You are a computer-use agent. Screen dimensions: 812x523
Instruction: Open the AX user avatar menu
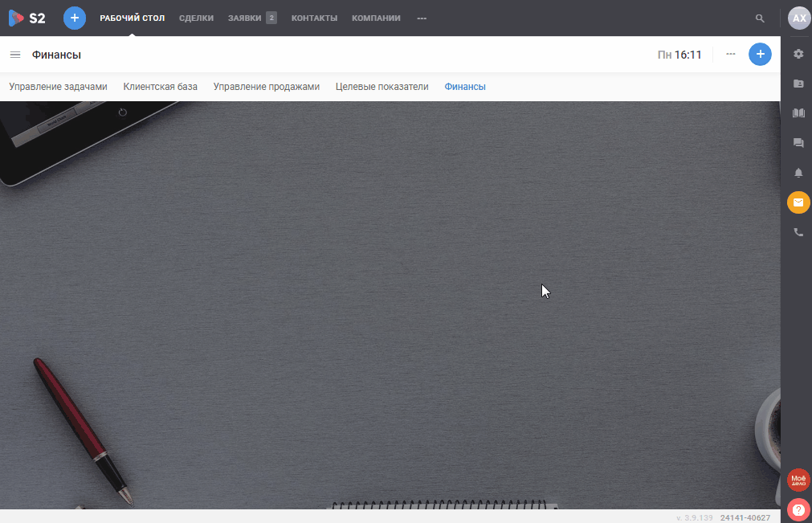799,18
